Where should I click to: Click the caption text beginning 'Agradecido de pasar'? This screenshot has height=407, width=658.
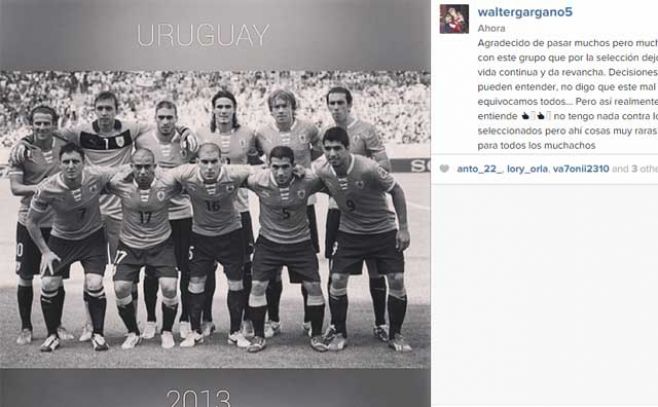tap(567, 94)
